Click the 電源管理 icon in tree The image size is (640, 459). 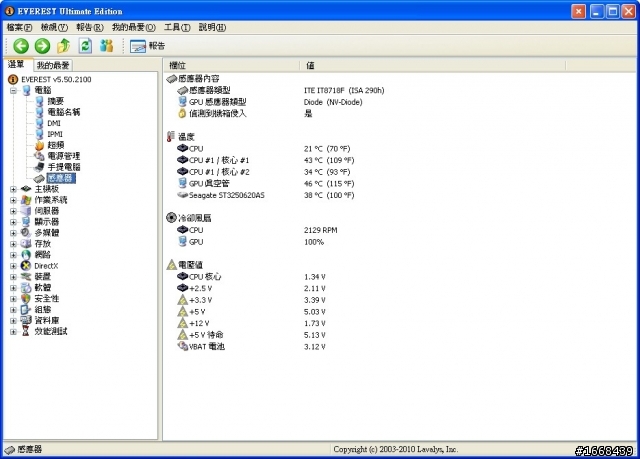(39, 156)
